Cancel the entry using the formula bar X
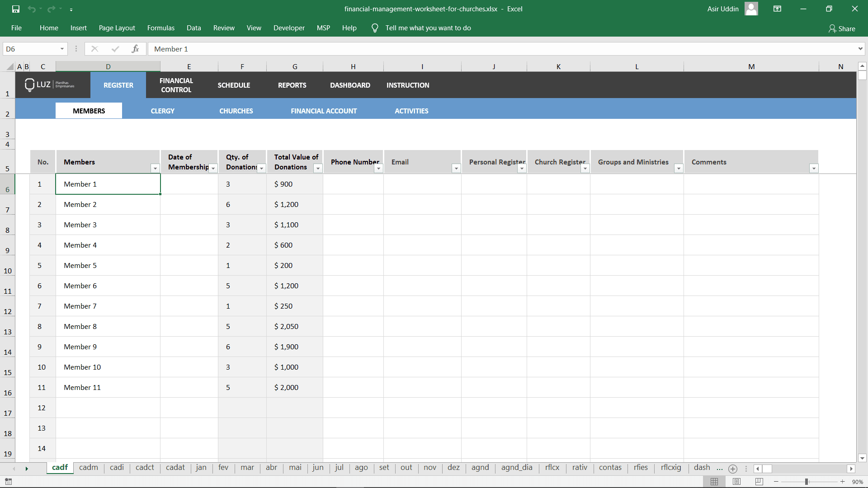 tap(95, 48)
